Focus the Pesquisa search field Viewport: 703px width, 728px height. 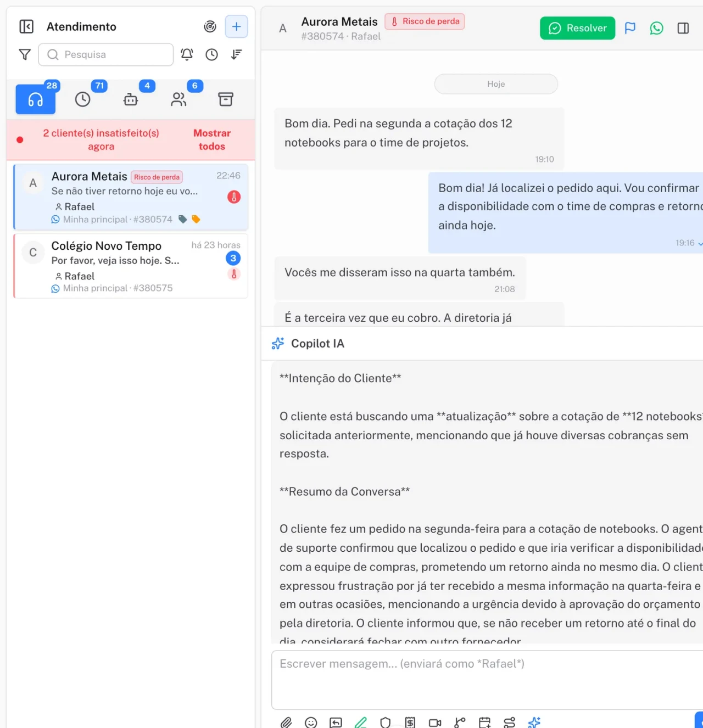click(106, 54)
